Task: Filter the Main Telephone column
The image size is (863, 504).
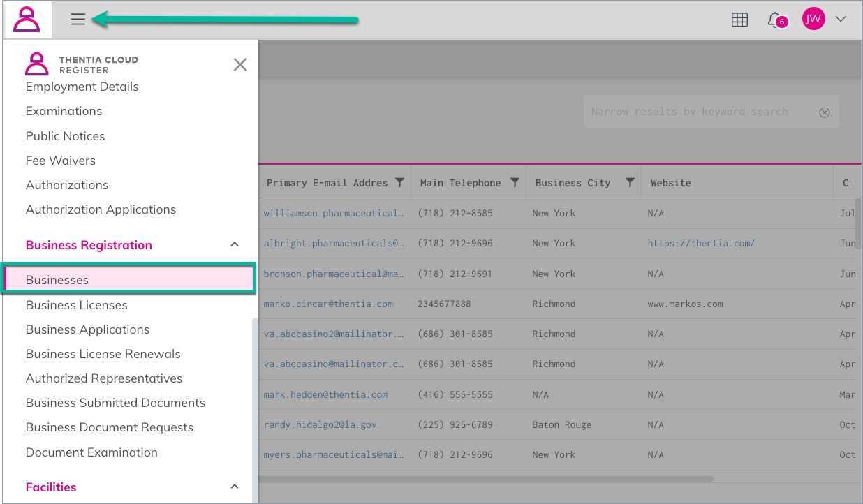Action: 515,183
